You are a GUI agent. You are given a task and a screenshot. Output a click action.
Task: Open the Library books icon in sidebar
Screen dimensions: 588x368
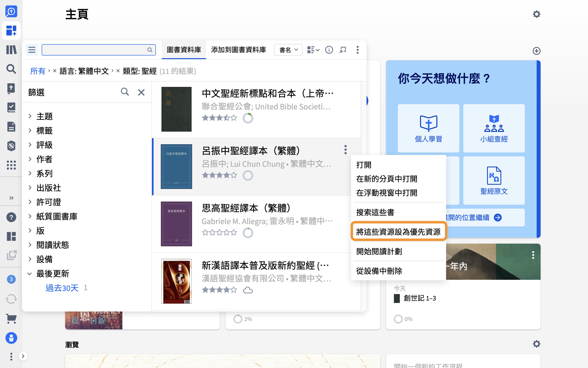pyautogui.click(x=11, y=50)
